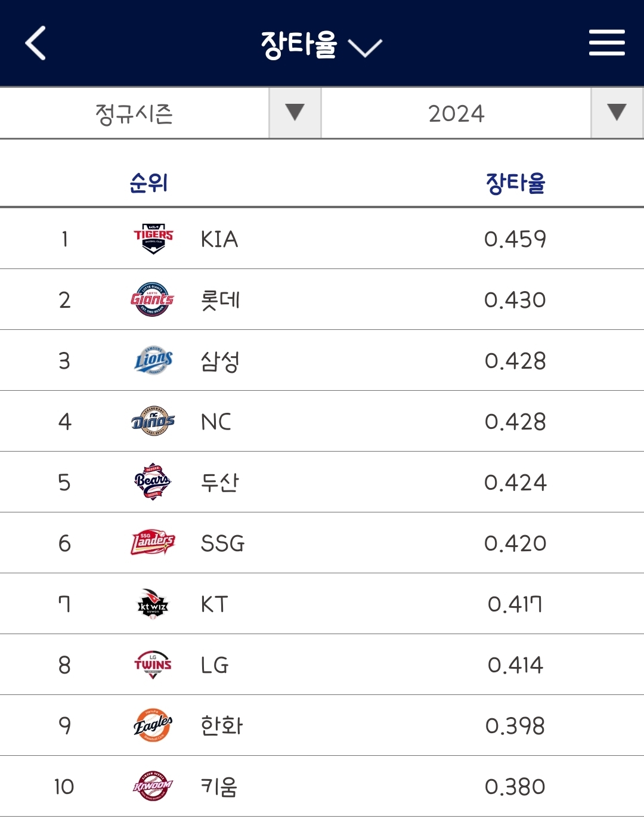Click the NC Dinos logo

click(153, 421)
